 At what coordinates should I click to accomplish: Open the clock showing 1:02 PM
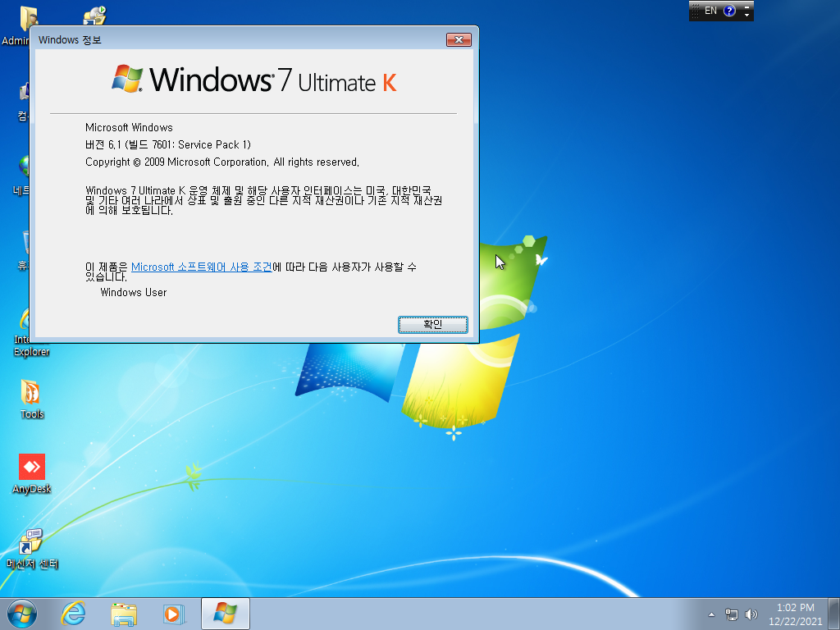point(796,614)
